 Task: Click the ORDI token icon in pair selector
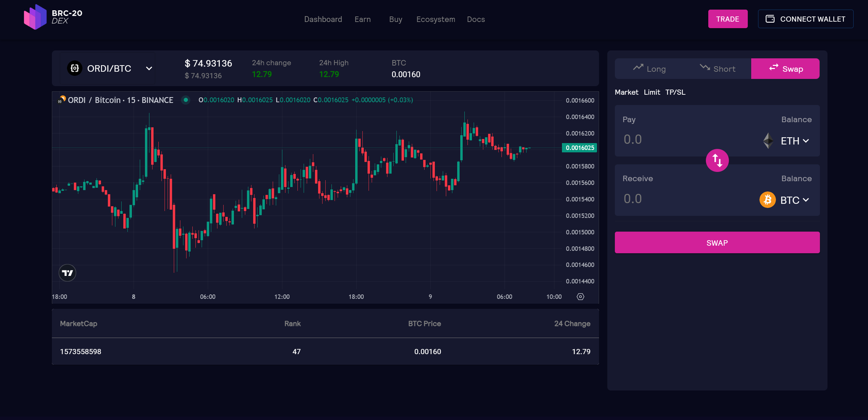click(75, 68)
